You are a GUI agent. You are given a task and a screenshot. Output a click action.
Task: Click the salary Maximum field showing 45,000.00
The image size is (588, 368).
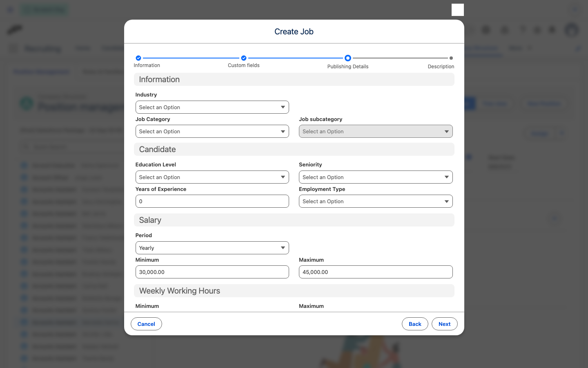pos(376,272)
